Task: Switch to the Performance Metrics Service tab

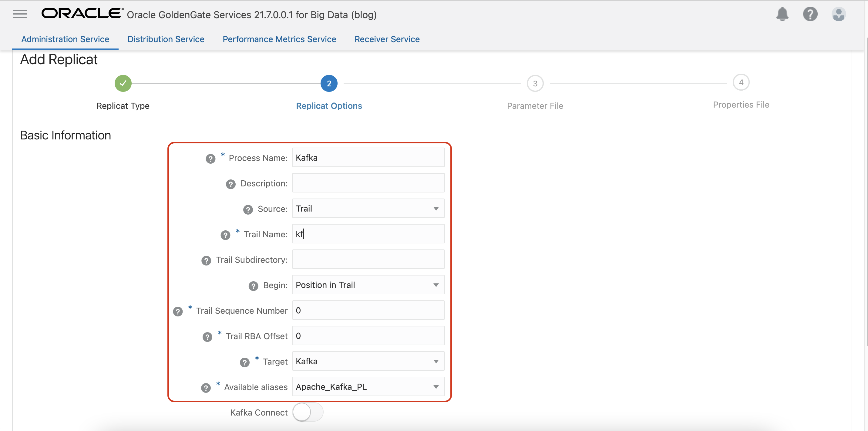Action: click(279, 39)
